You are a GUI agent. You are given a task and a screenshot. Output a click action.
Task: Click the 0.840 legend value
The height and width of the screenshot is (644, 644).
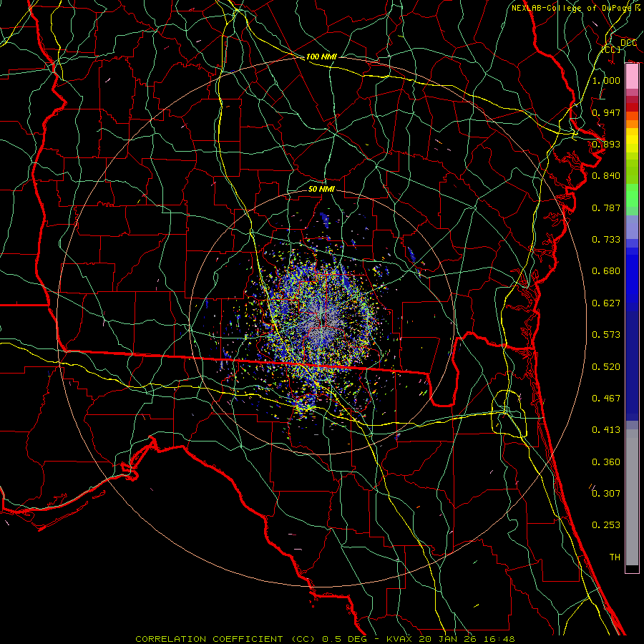[606, 176]
